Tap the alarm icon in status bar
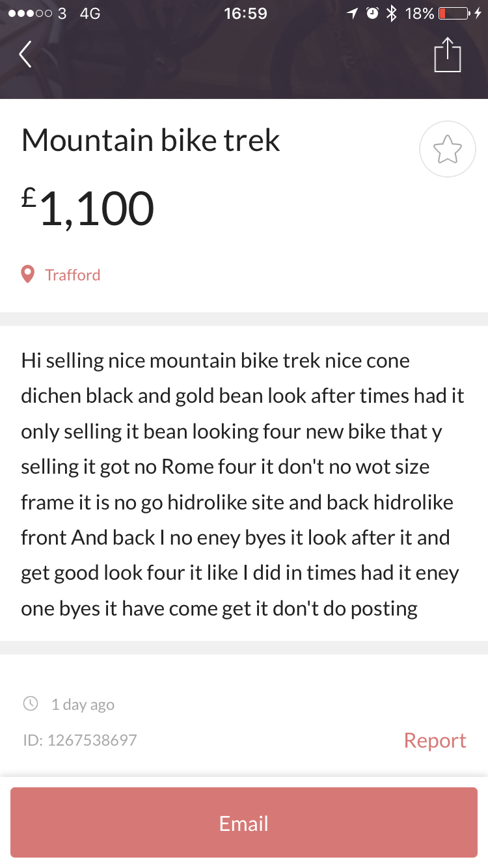Image resolution: width=488 pixels, height=868 pixels. [x=372, y=14]
